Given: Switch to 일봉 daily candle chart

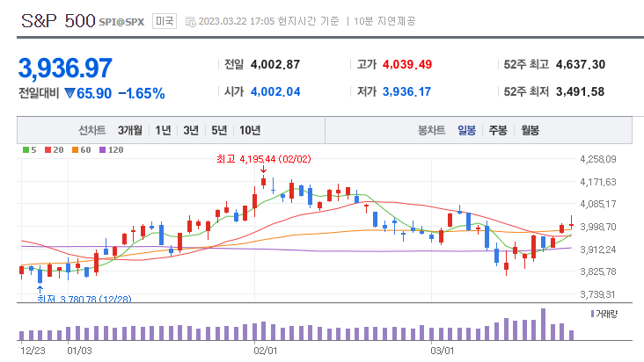Looking at the screenshot, I should pyautogui.click(x=466, y=130).
